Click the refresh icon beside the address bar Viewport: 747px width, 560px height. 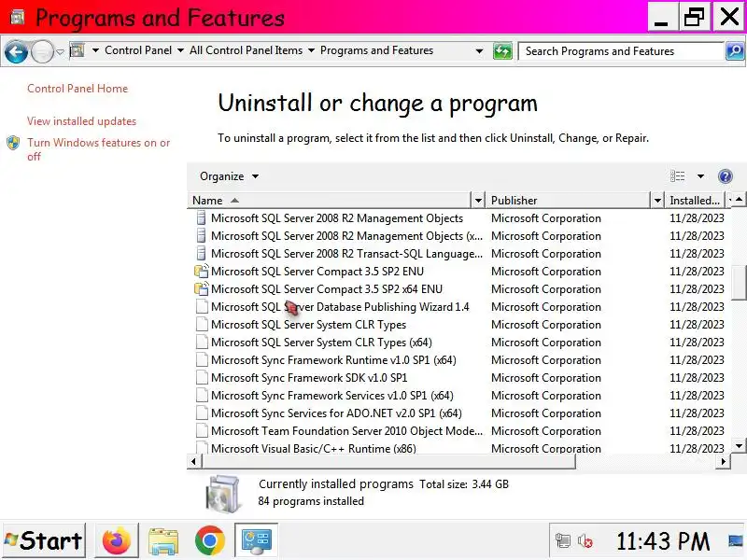click(x=502, y=51)
